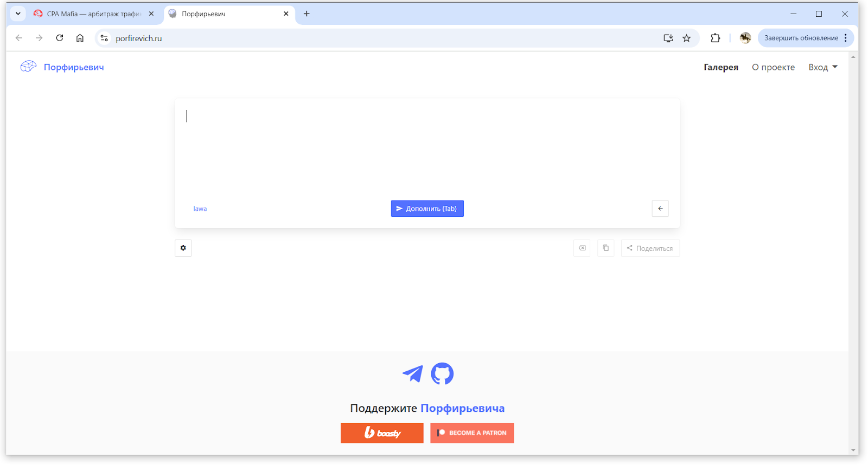The image size is (868, 465).
Task: Open the browser extensions puzzle icon
Action: pyautogui.click(x=716, y=38)
